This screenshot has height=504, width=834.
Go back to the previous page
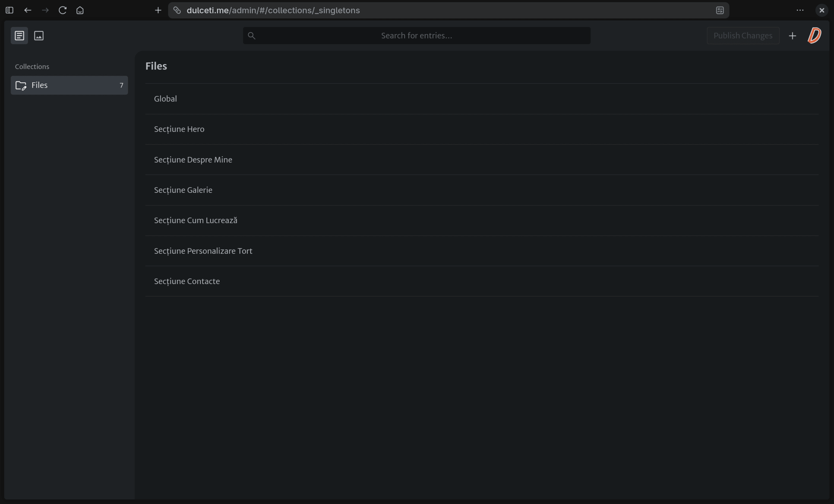coord(28,10)
